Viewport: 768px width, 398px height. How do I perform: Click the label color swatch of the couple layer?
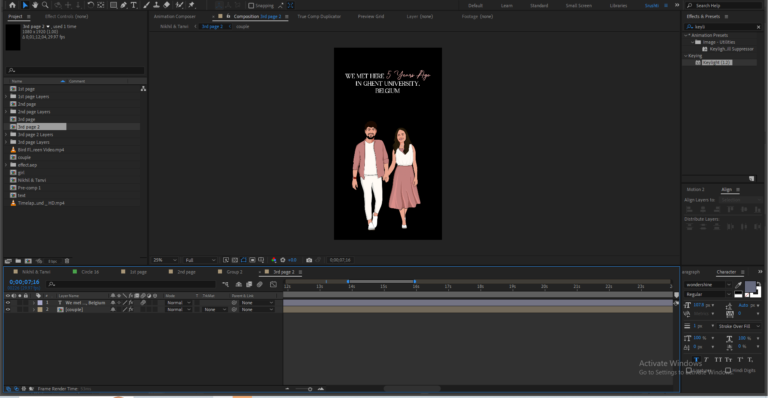click(x=40, y=309)
